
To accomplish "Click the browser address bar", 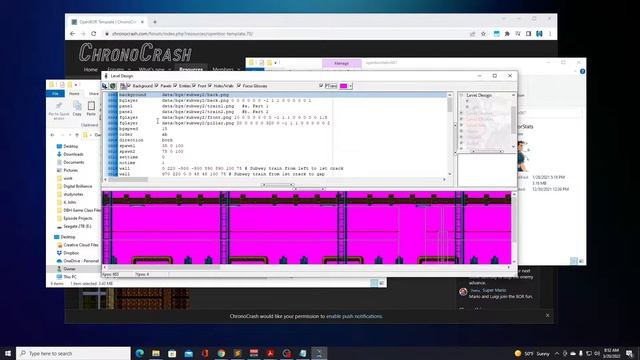I will (x=286, y=34).
